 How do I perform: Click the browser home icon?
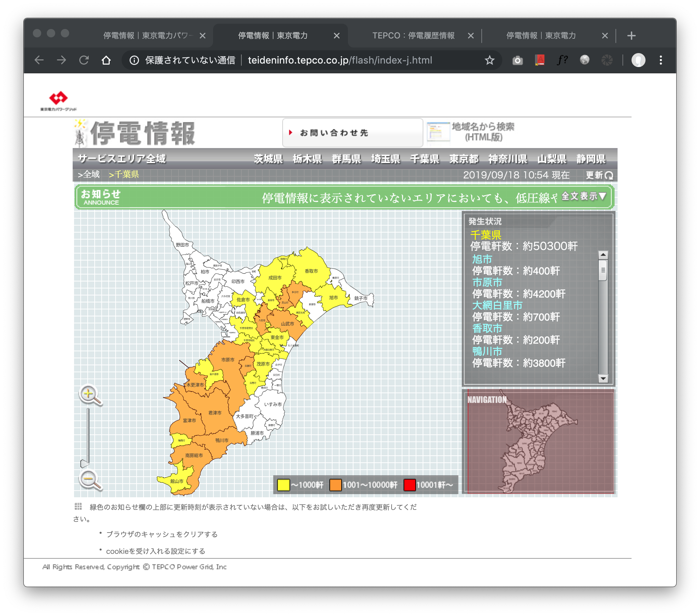point(106,60)
